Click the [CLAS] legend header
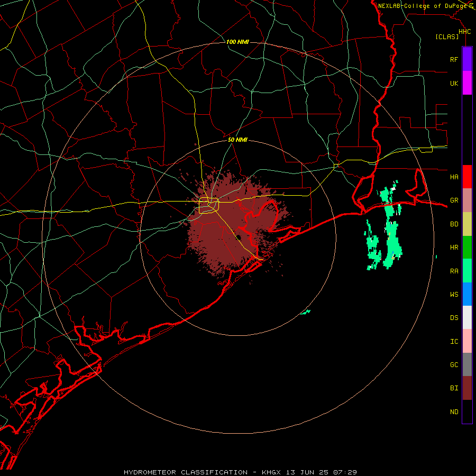This screenshot has width=476, height=476. [x=447, y=36]
